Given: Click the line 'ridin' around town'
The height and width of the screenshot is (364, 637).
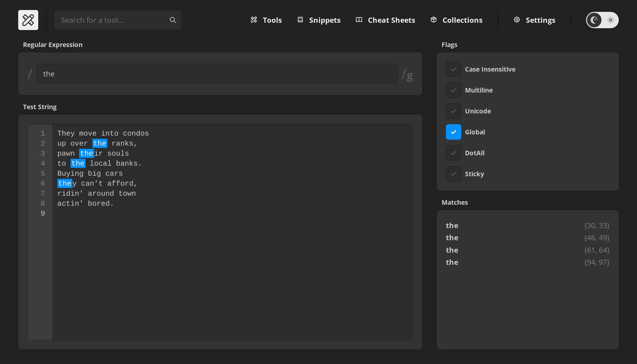Looking at the screenshot, I should [x=96, y=194].
